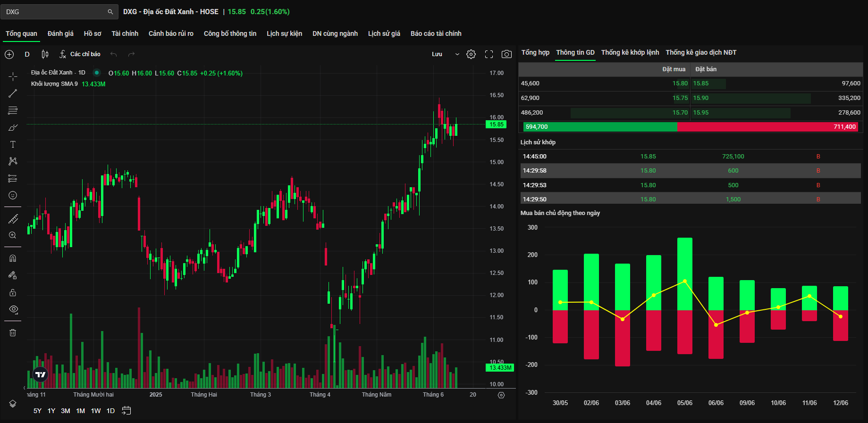
Task: Toggle magnet mode
Action: click(x=13, y=258)
